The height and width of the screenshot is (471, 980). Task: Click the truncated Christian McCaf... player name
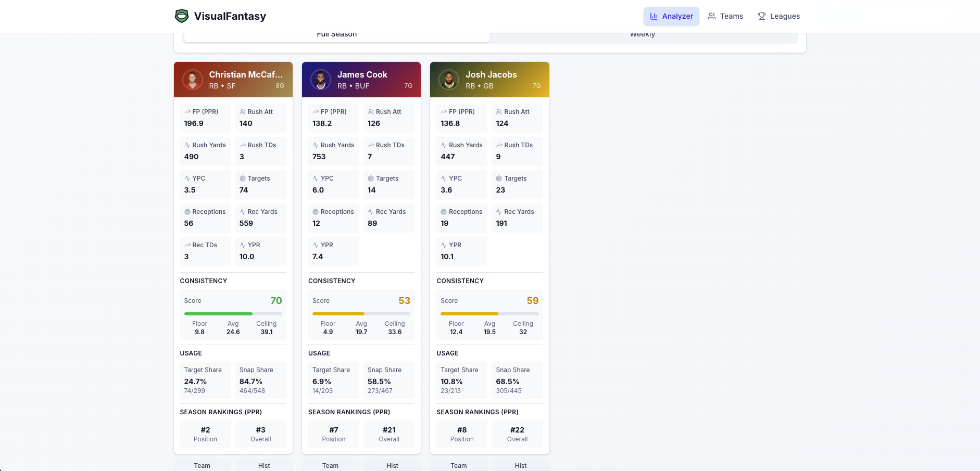pyautogui.click(x=246, y=74)
